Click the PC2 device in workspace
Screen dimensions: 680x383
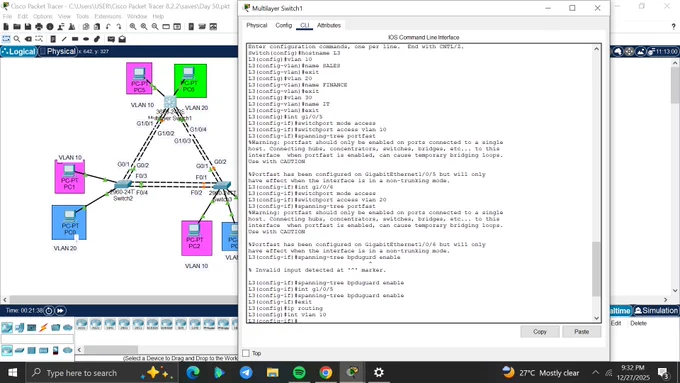click(196, 238)
